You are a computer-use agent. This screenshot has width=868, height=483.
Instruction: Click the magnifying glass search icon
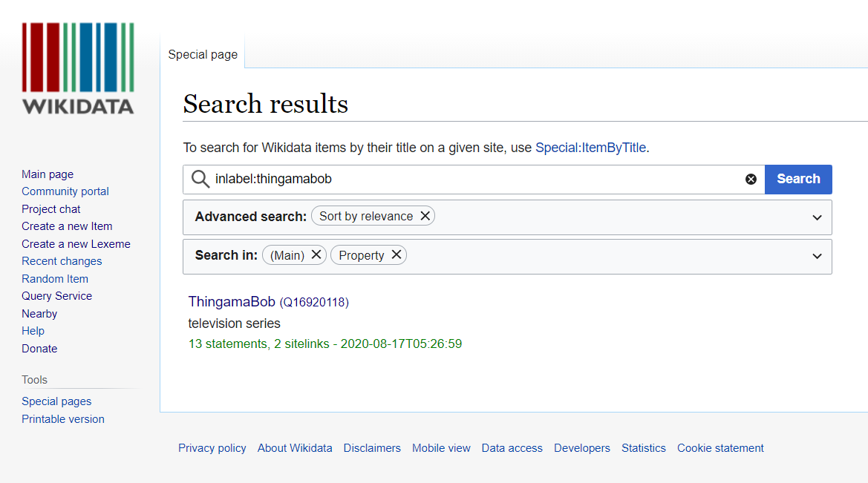[200, 180]
